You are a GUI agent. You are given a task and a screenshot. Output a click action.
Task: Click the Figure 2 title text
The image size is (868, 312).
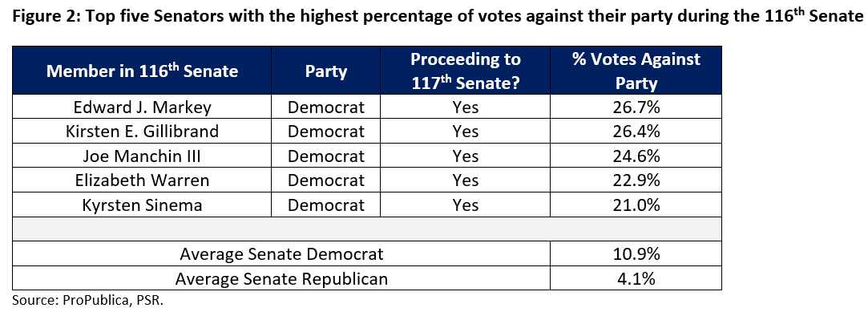[434, 15]
